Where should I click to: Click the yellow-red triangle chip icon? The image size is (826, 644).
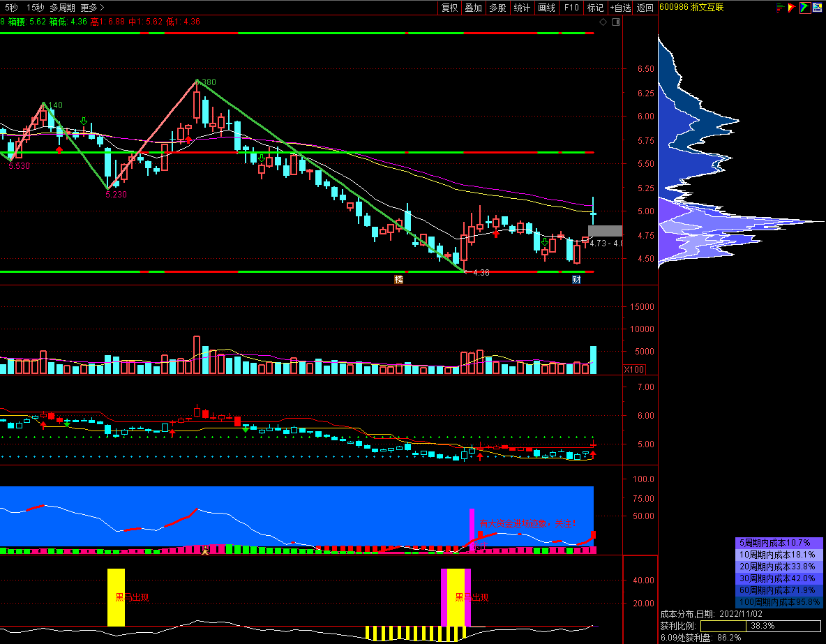[x=792, y=8]
